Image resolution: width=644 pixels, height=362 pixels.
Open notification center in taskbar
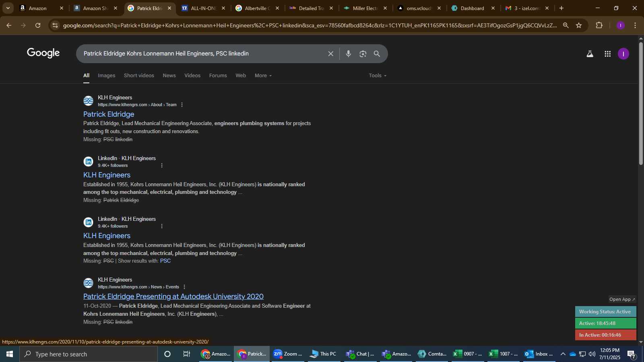click(x=631, y=354)
